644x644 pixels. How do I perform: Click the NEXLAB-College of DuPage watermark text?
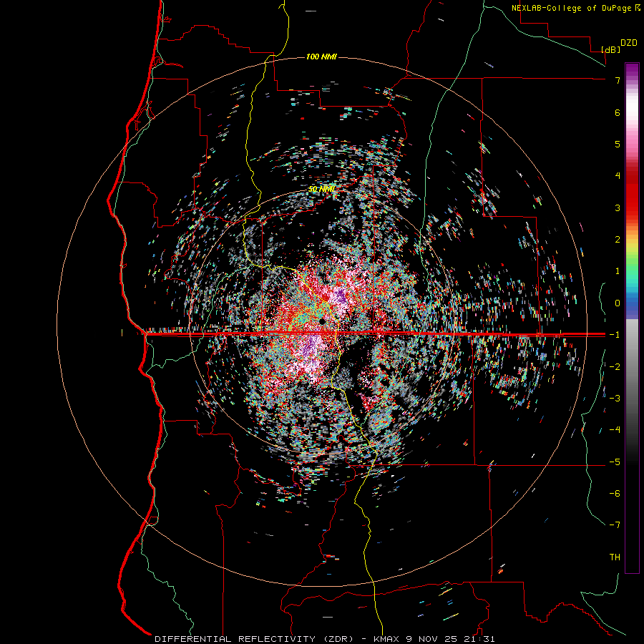pos(572,8)
